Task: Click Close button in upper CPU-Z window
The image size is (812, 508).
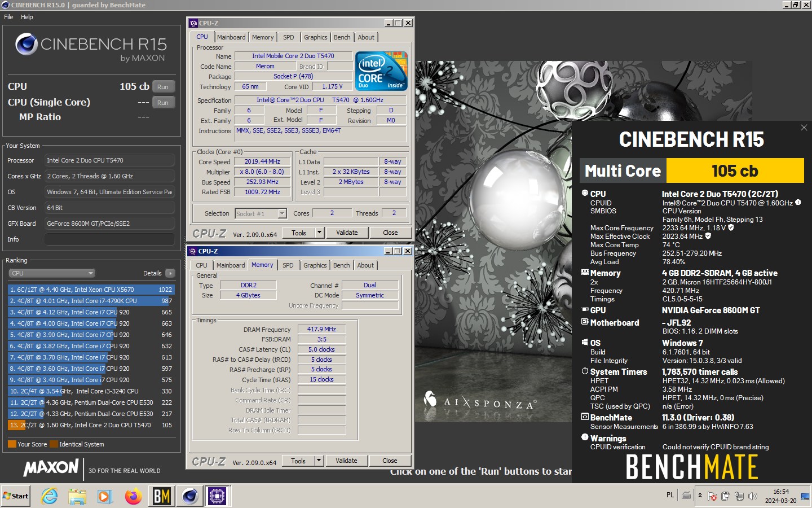Action: (x=390, y=233)
